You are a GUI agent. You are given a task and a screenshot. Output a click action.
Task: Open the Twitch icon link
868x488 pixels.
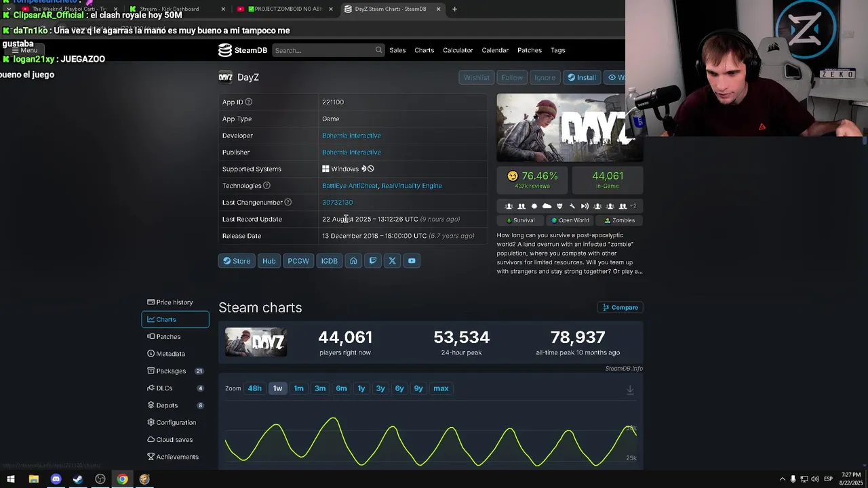pyautogui.click(x=372, y=261)
